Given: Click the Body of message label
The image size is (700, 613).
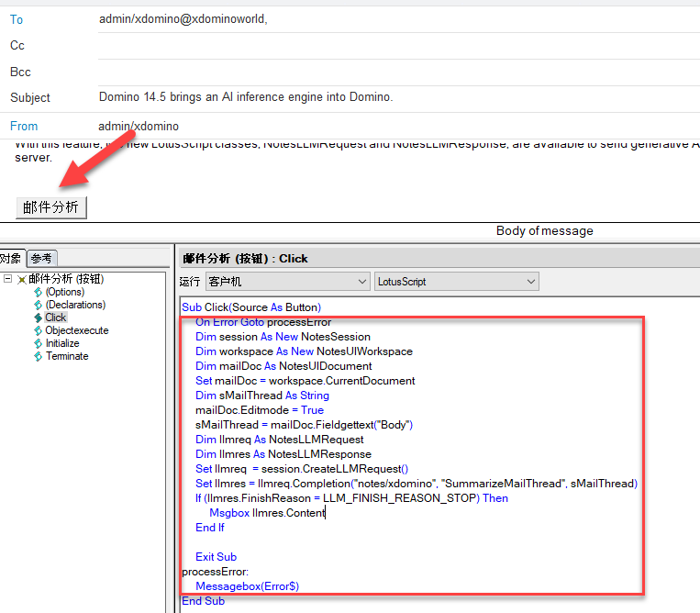Looking at the screenshot, I should 545,231.
